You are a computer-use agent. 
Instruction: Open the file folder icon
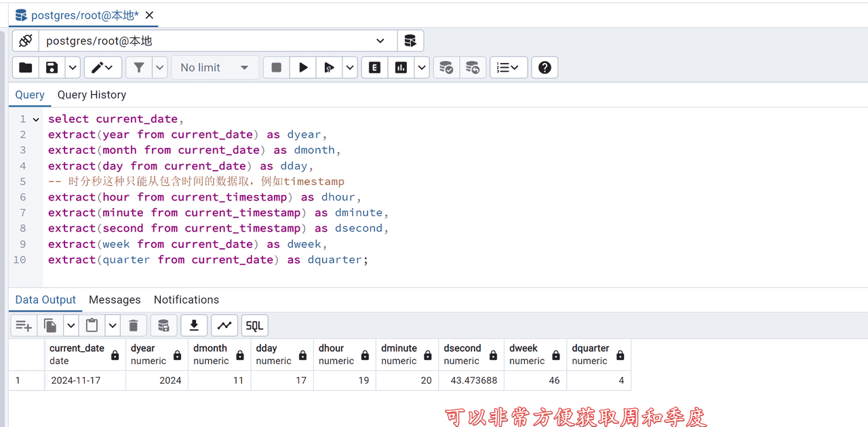point(26,68)
